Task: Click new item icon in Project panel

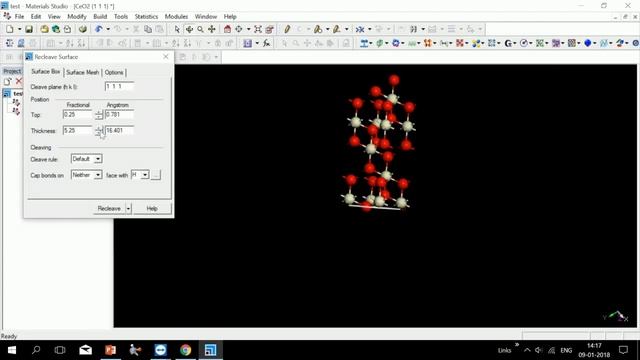Action: pyautogui.click(x=7, y=81)
